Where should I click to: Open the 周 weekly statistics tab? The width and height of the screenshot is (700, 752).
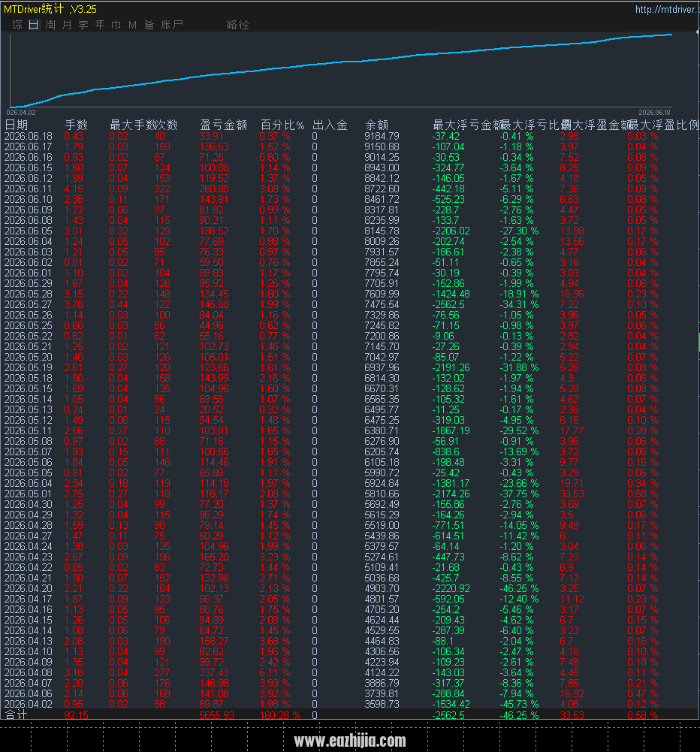tap(50, 25)
